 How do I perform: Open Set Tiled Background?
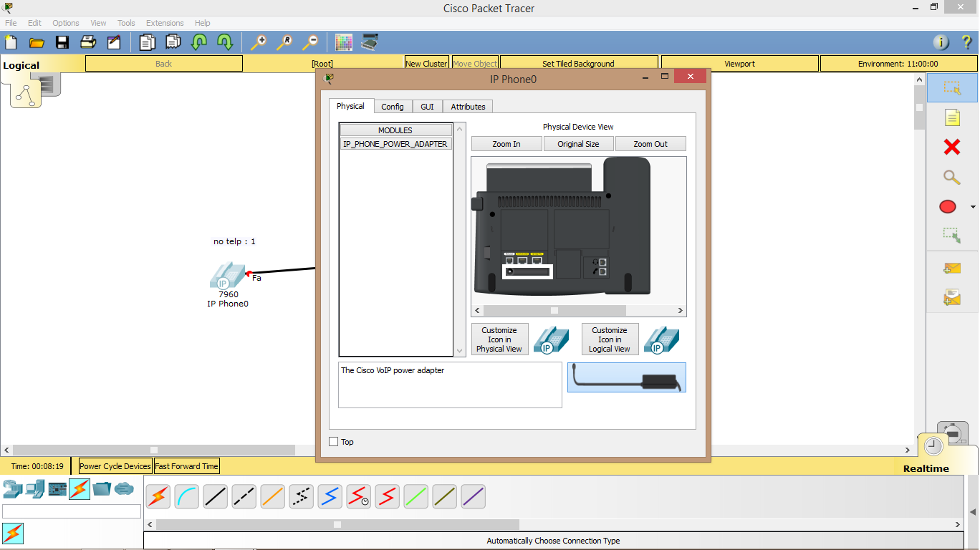coord(579,64)
